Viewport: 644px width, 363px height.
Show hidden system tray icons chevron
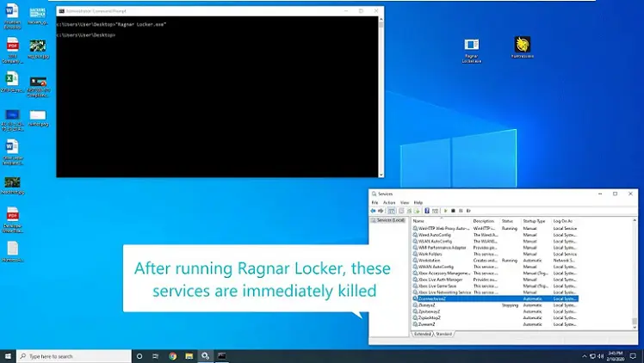pyautogui.click(x=585, y=356)
